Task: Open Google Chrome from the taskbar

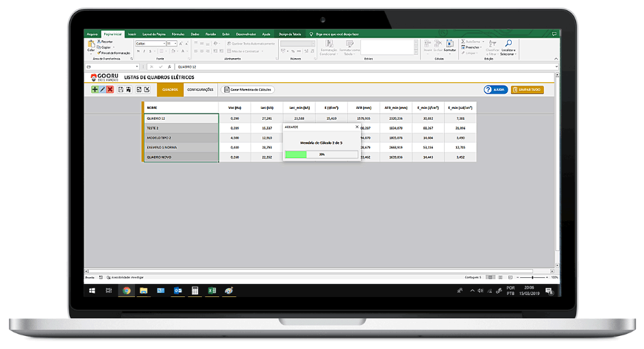Action: 126,291
